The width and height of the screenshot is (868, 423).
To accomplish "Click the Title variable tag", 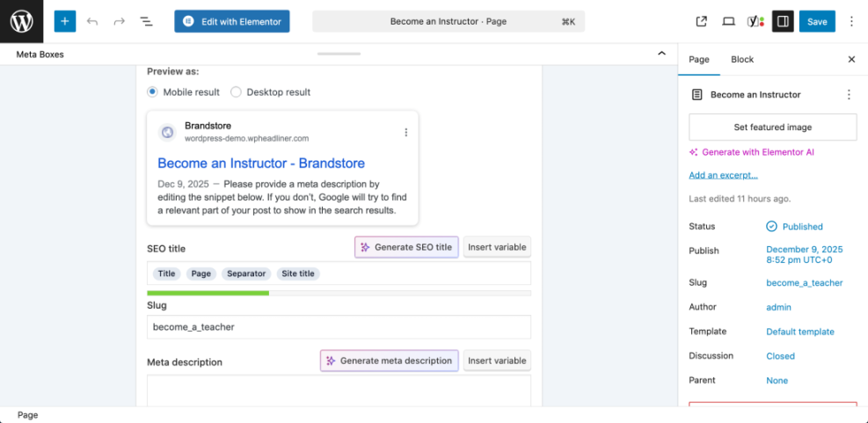I will 166,273.
